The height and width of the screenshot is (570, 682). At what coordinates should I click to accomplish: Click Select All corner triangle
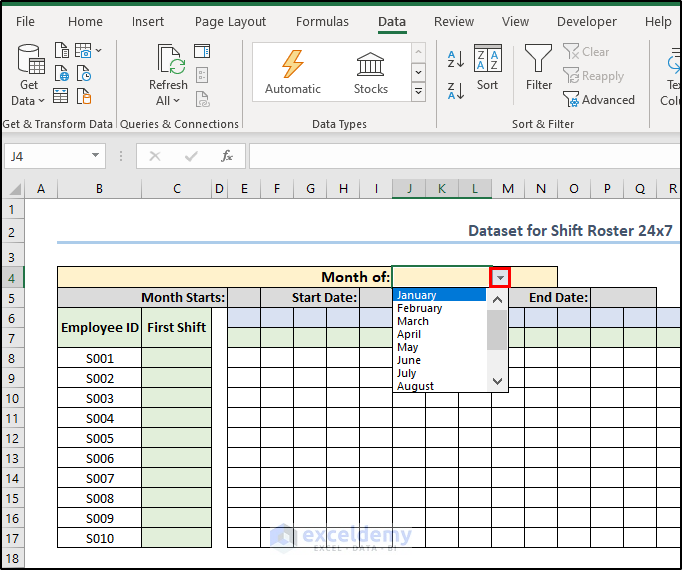pyautogui.click(x=15, y=189)
